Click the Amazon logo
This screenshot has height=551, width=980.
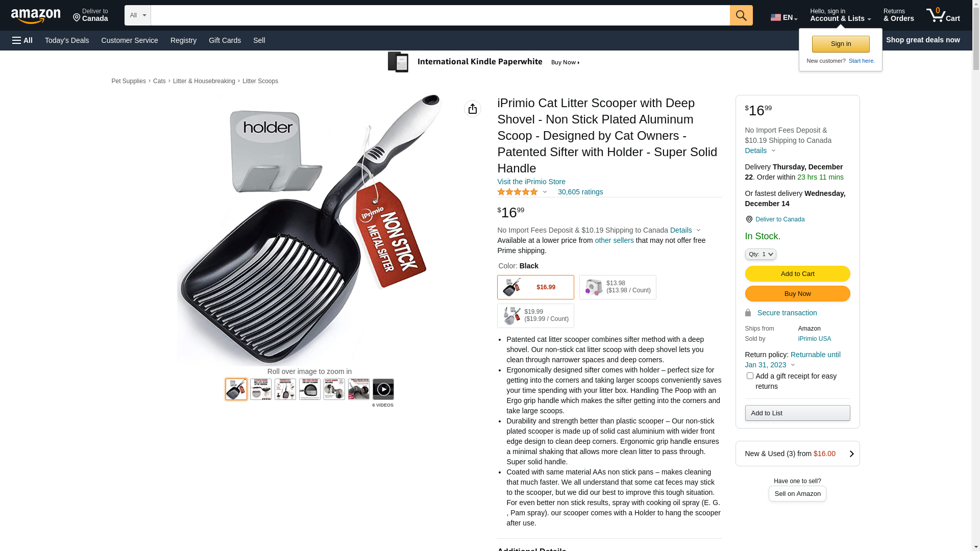tap(36, 16)
